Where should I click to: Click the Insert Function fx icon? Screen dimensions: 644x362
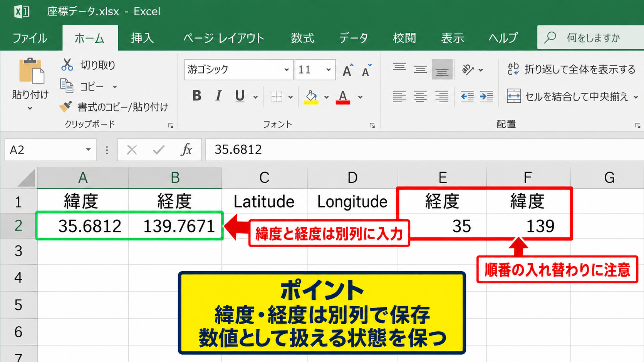[x=186, y=150]
